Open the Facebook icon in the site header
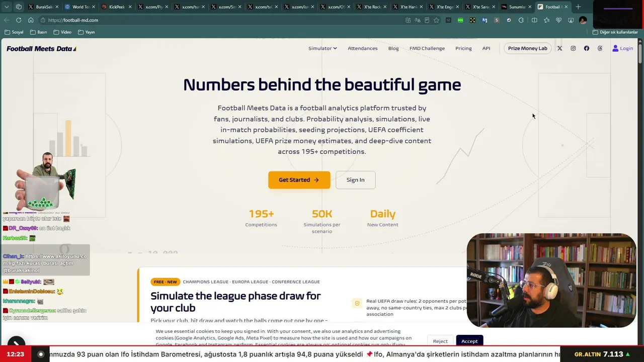Screen dimensions: 644x362 587,48
